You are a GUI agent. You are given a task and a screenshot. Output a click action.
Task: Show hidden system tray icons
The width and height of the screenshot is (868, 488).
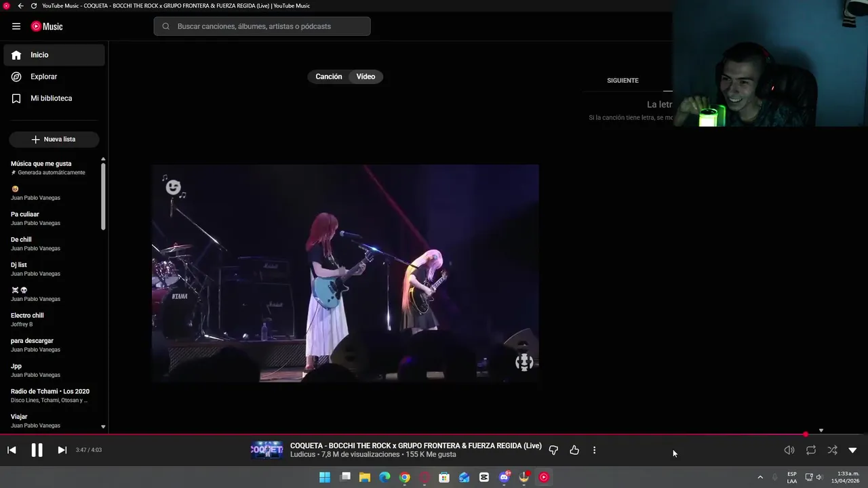tap(760, 477)
